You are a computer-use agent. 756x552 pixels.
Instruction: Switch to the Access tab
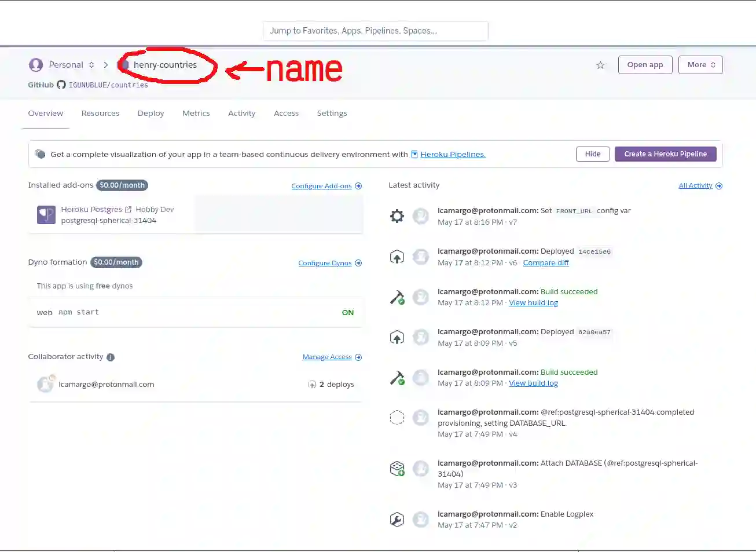(x=287, y=114)
